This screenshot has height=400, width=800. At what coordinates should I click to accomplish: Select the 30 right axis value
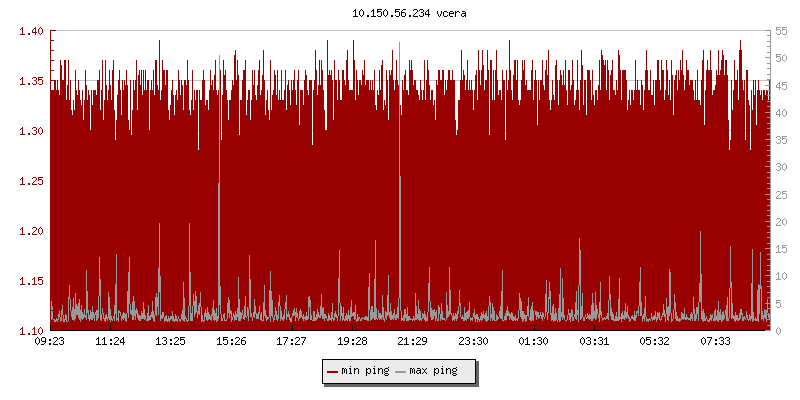click(x=779, y=167)
